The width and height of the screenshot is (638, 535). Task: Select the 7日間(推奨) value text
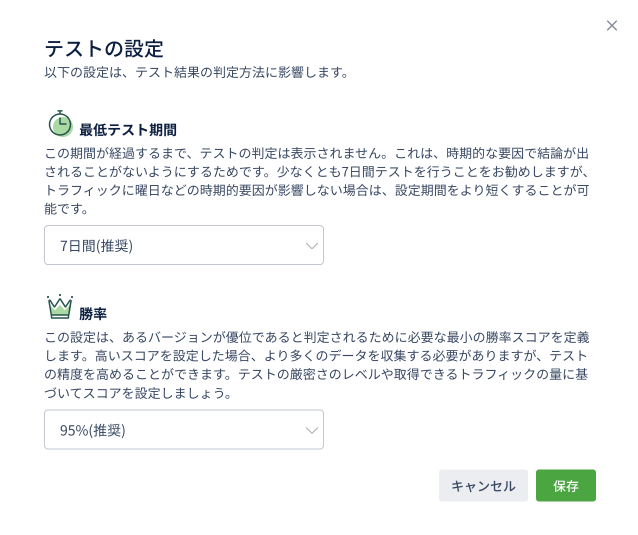(96, 245)
